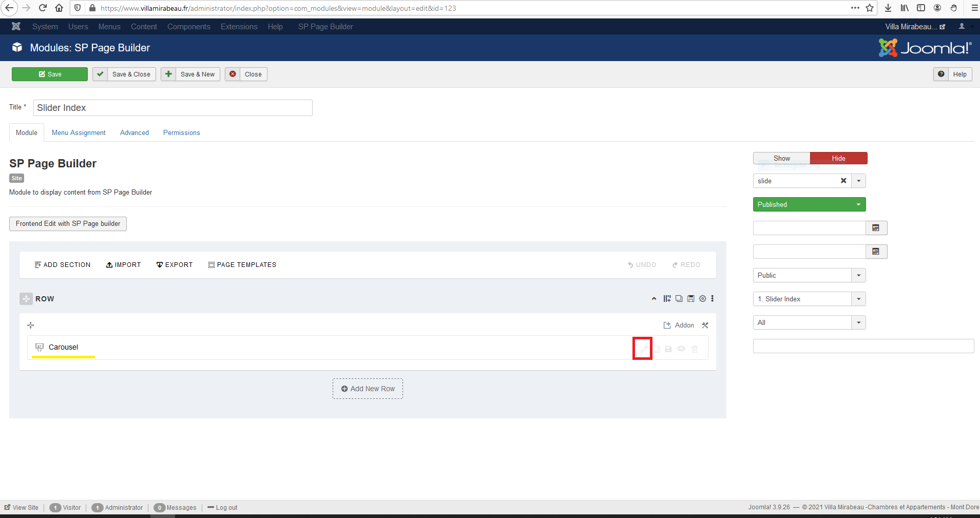Click the Joomla logo icon in the top menu
Viewport: 980px width, 518px height.
click(x=16, y=27)
